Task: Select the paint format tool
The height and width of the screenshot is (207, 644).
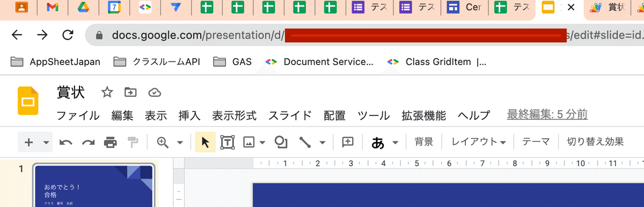Action: coord(133,142)
